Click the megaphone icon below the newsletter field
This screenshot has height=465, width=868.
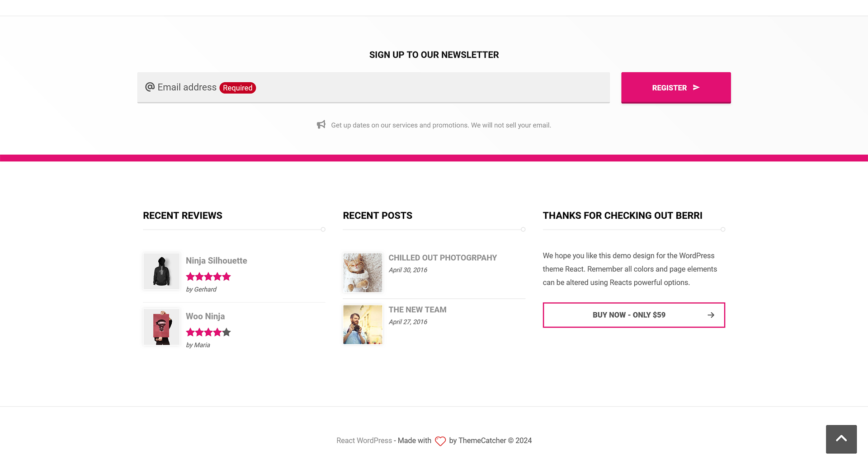click(x=321, y=125)
